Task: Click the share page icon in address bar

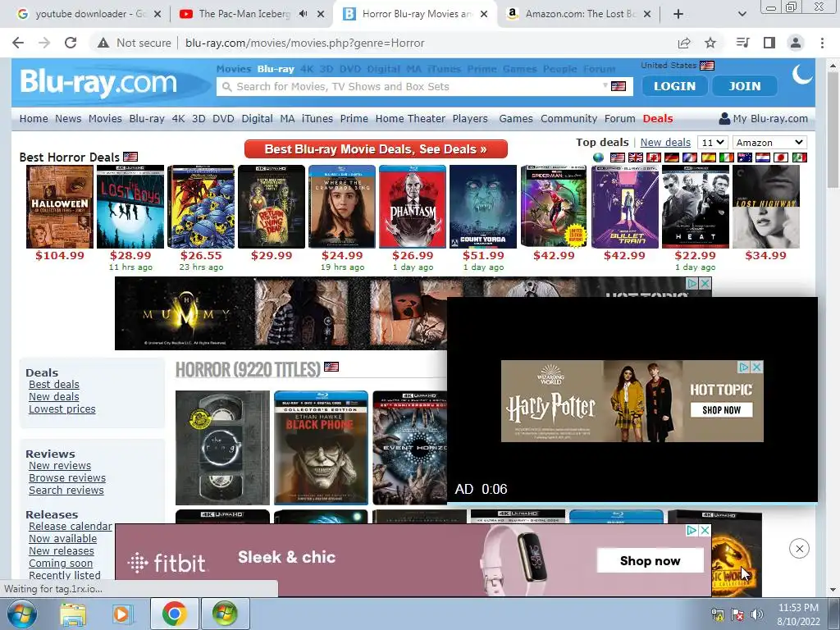Action: (684, 43)
